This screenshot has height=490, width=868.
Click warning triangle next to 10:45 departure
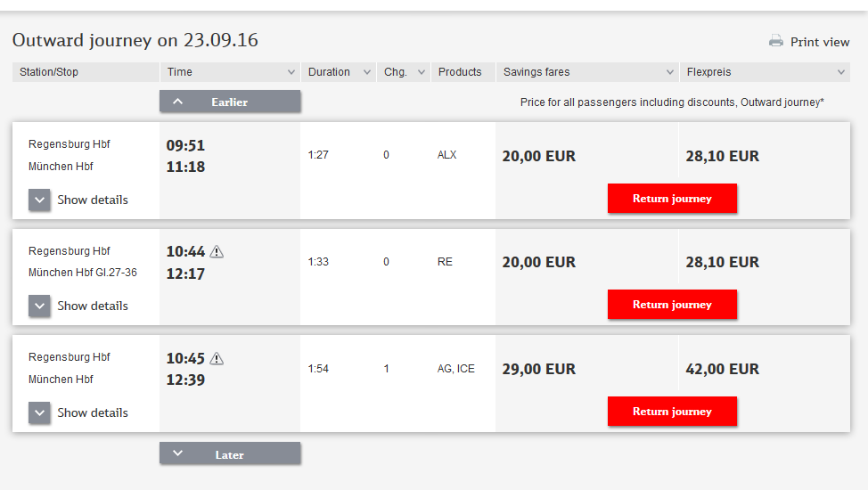click(x=217, y=359)
